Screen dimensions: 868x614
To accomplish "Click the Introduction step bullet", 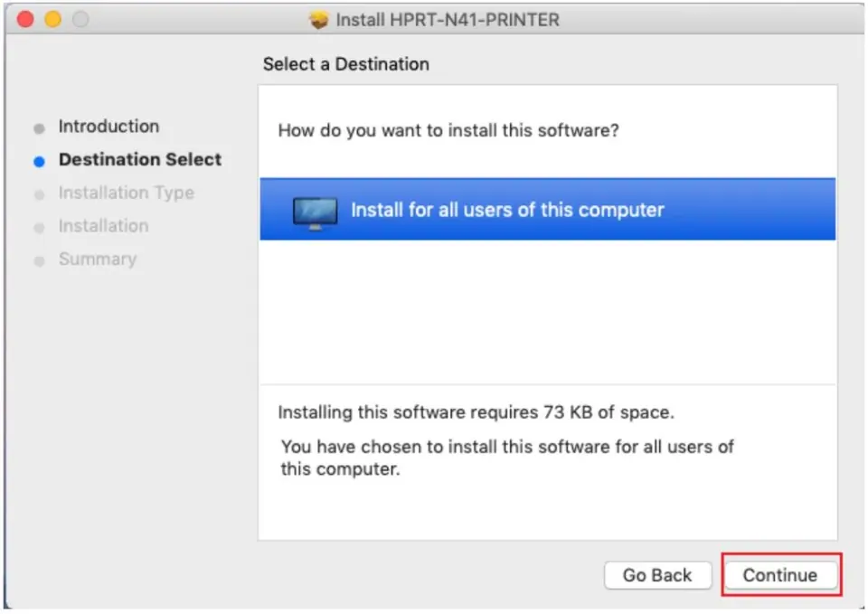I will point(39,128).
